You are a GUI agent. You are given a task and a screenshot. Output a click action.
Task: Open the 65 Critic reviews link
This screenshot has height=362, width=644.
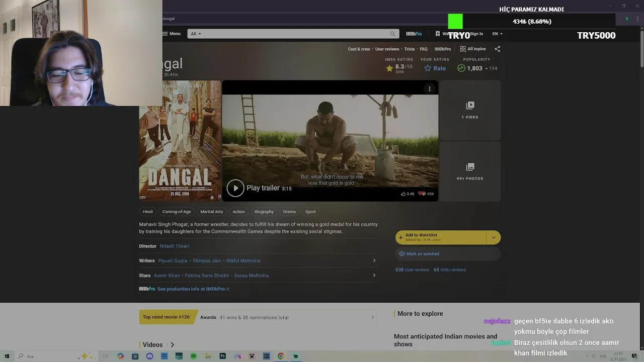point(450,269)
